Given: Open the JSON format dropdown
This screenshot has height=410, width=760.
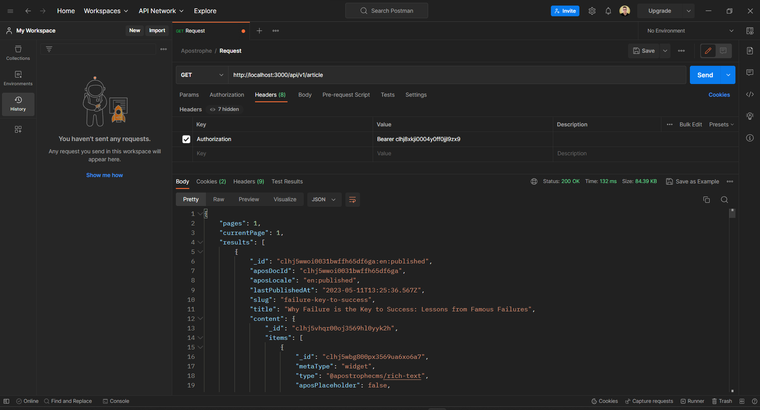Looking at the screenshot, I should (x=324, y=200).
